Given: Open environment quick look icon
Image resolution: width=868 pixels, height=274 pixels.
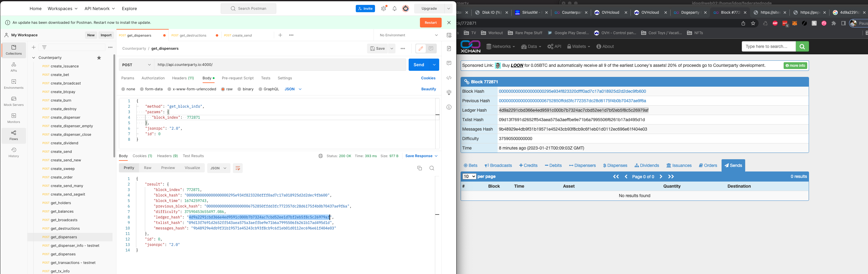Looking at the screenshot, I should (x=449, y=35).
